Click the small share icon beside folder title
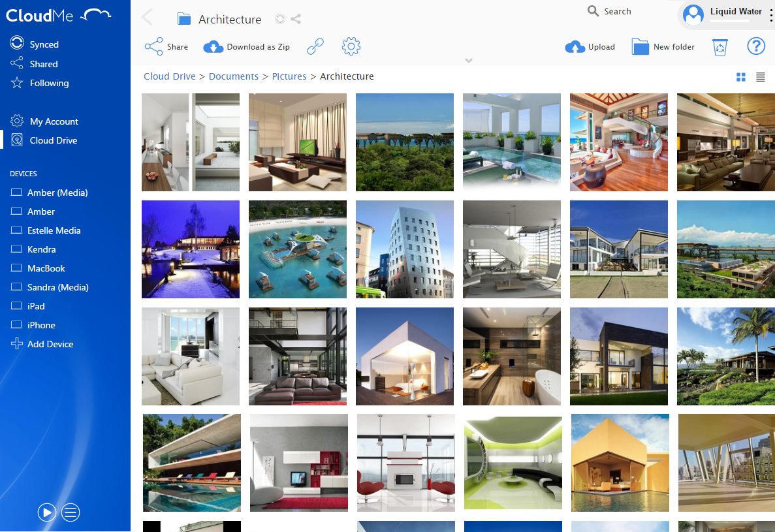Screen dimensions: 775x532 pyautogui.click(x=296, y=19)
